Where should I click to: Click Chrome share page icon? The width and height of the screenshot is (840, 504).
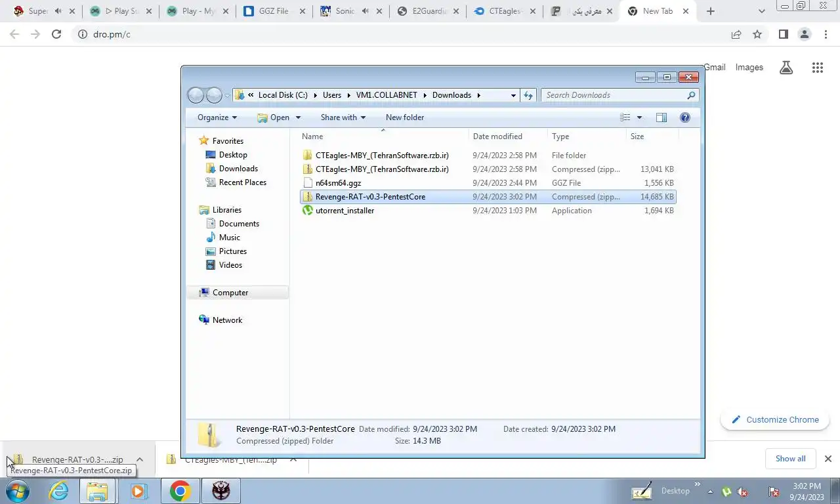click(x=736, y=34)
